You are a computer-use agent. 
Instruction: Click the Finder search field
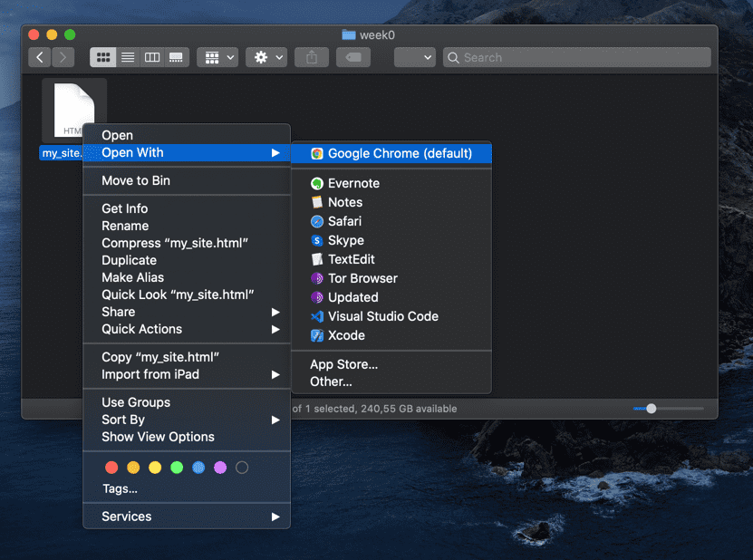(x=576, y=58)
